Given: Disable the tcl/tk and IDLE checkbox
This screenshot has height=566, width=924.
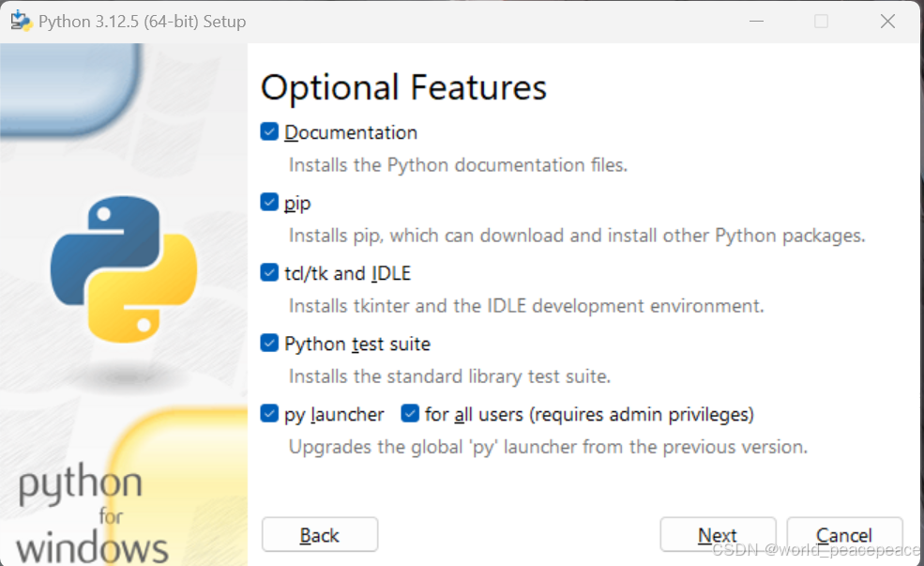Looking at the screenshot, I should (269, 272).
